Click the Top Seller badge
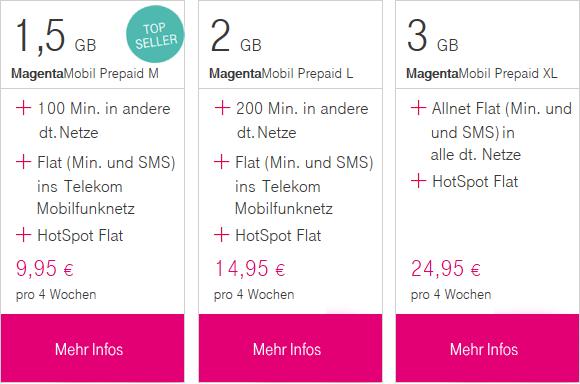 155,34
